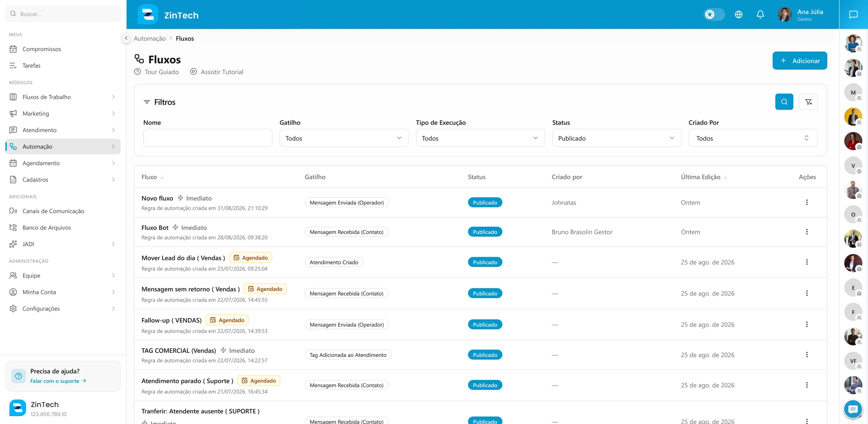Open Tarefas in sidebar
This screenshot has width=868, height=424.
(x=63, y=66)
